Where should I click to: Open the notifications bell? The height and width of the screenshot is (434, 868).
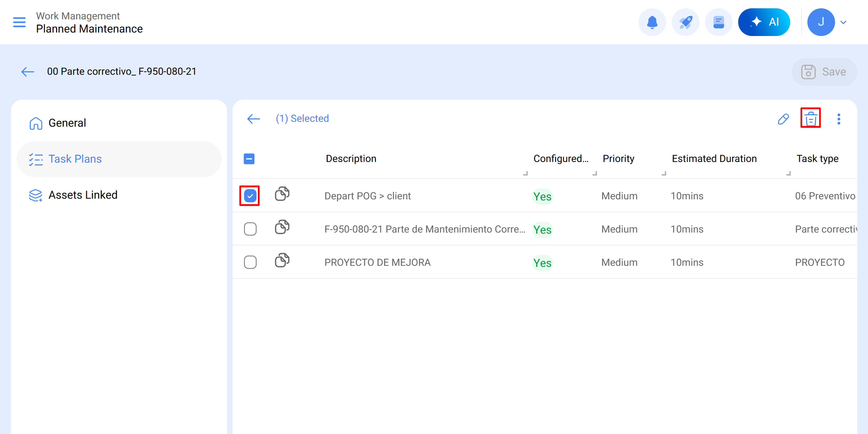(x=652, y=22)
